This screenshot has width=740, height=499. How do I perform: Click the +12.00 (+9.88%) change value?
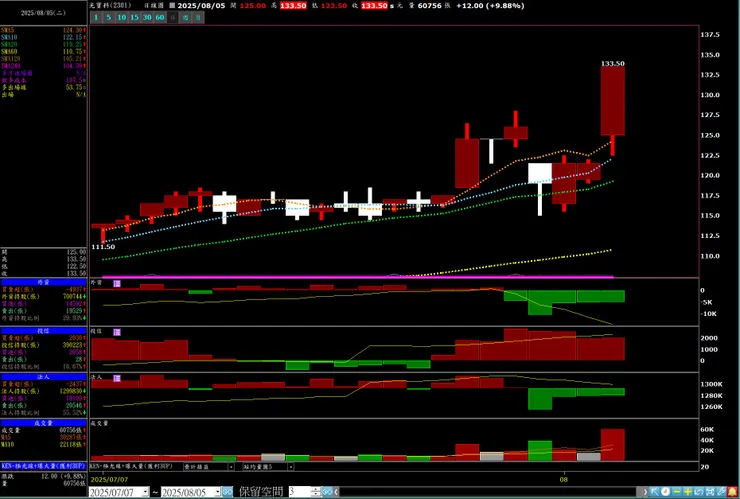coord(490,6)
